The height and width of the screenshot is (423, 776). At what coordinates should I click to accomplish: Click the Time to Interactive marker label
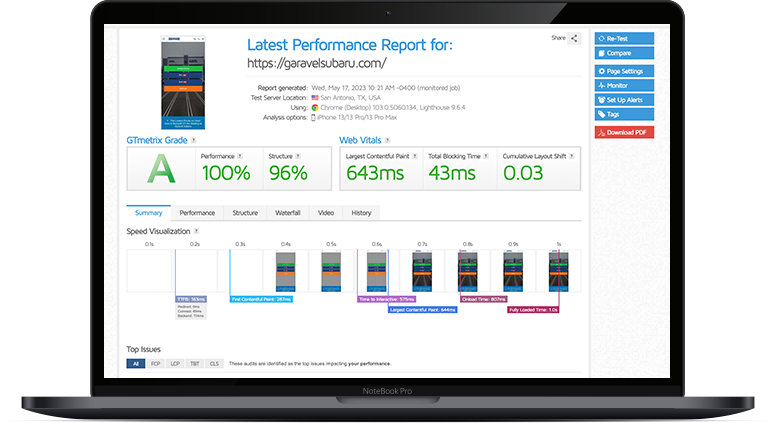(x=387, y=299)
